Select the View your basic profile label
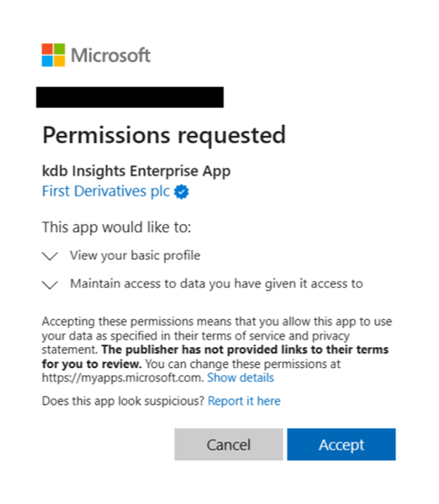Screen dimensions: 439x504 (x=135, y=255)
